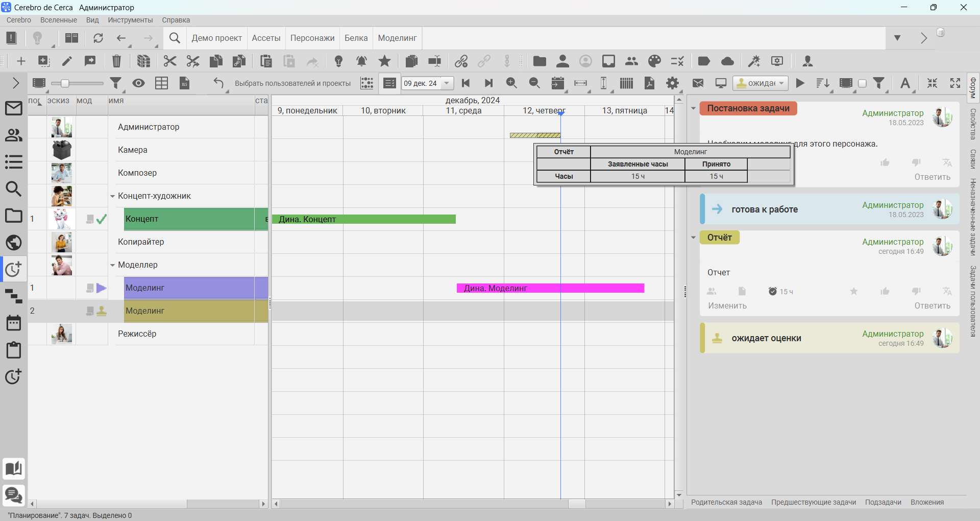Open the Вид menu
This screenshot has height=521, width=980.
click(x=92, y=20)
